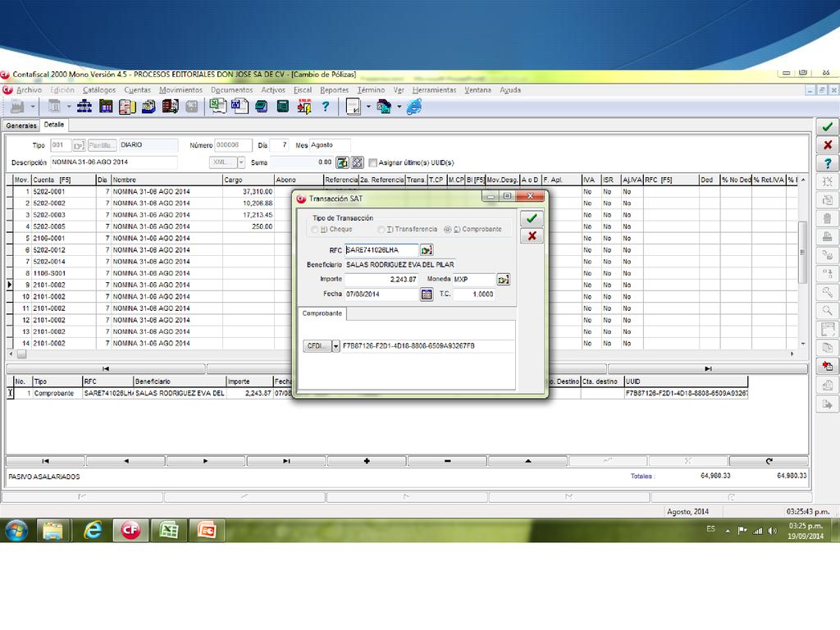Open the Fecha calendar picker icon
840x630 pixels.
point(427,294)
